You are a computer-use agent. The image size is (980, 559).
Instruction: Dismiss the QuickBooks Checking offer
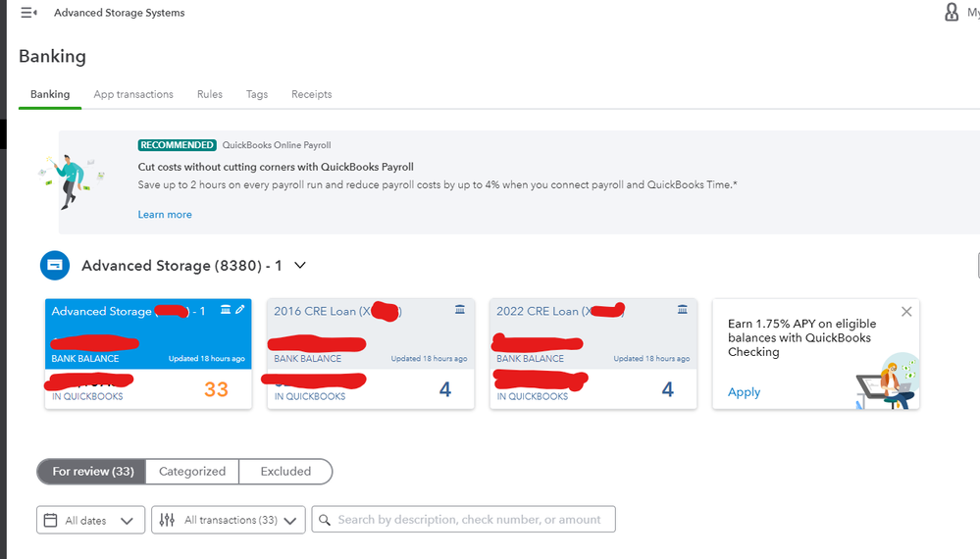(906, 312)
